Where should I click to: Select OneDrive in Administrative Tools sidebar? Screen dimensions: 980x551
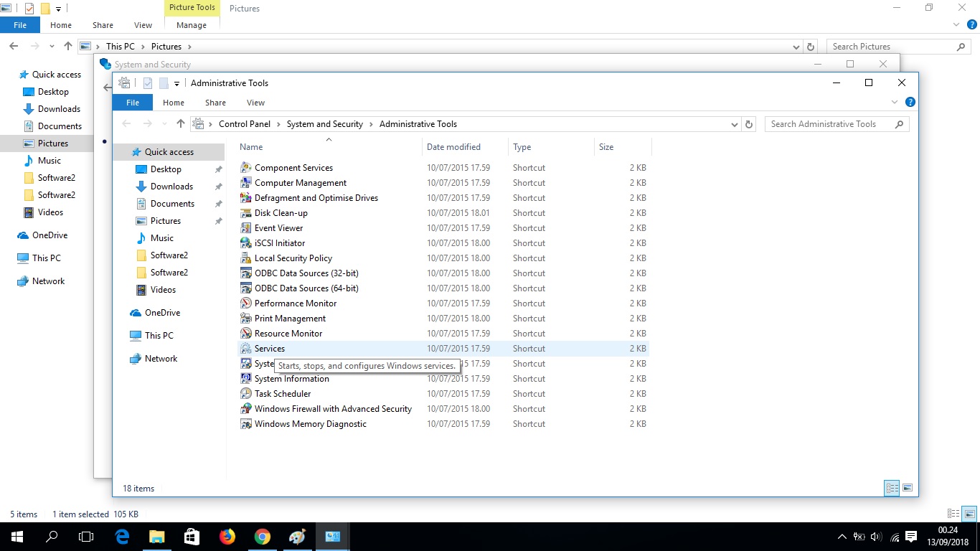[x=162, y=313]
